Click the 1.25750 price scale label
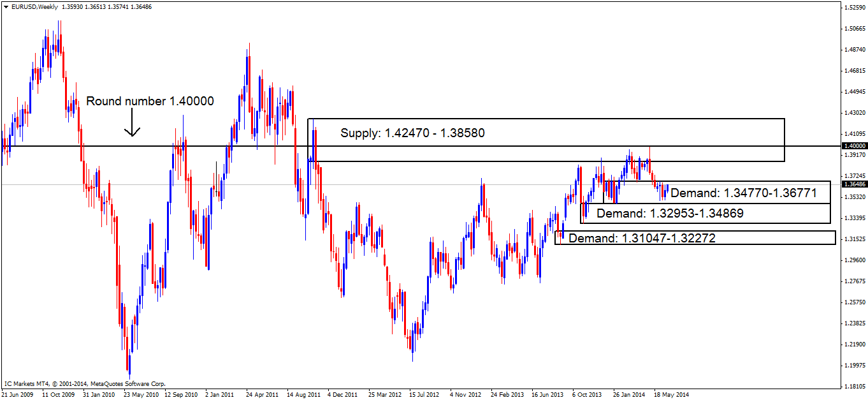Viewport: 868px width, 400px height. [x=854, y=302]
